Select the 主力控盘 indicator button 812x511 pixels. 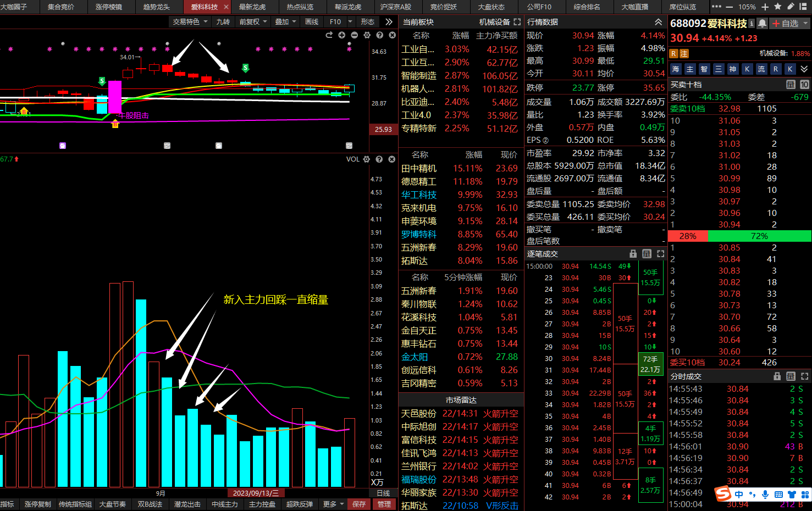point(262,504)
